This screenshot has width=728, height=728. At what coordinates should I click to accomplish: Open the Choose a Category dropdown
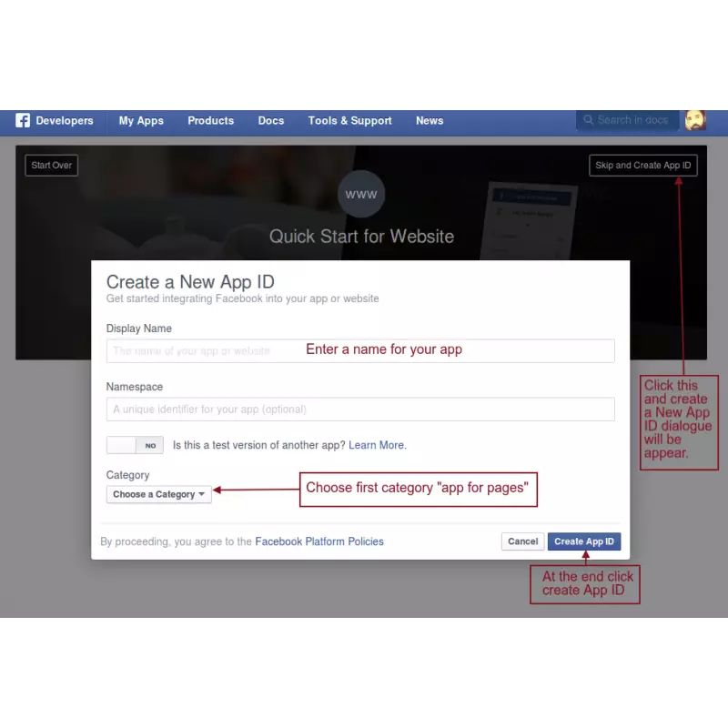tap(158, 494)
